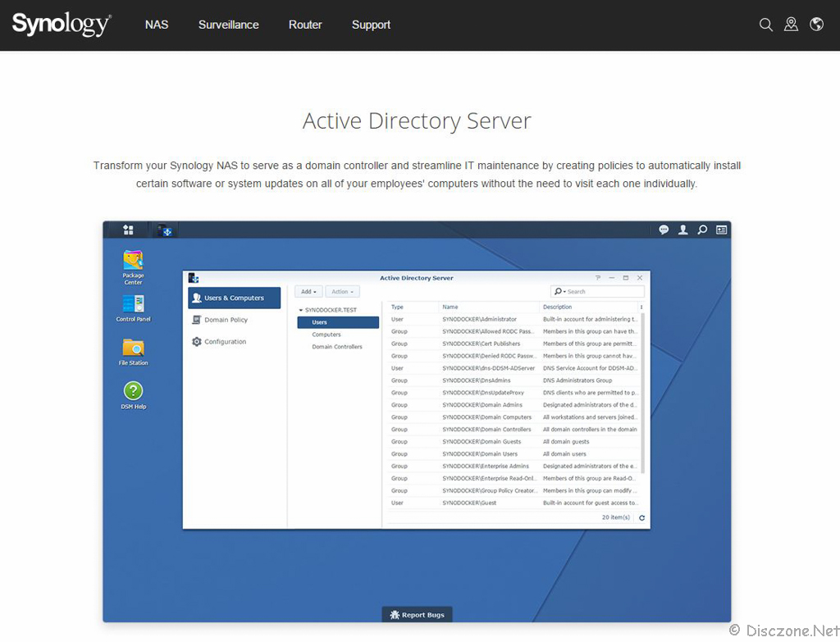Sort by the Description column header
840x642 pixels.
pyautogui.click(x=589, y=307)
